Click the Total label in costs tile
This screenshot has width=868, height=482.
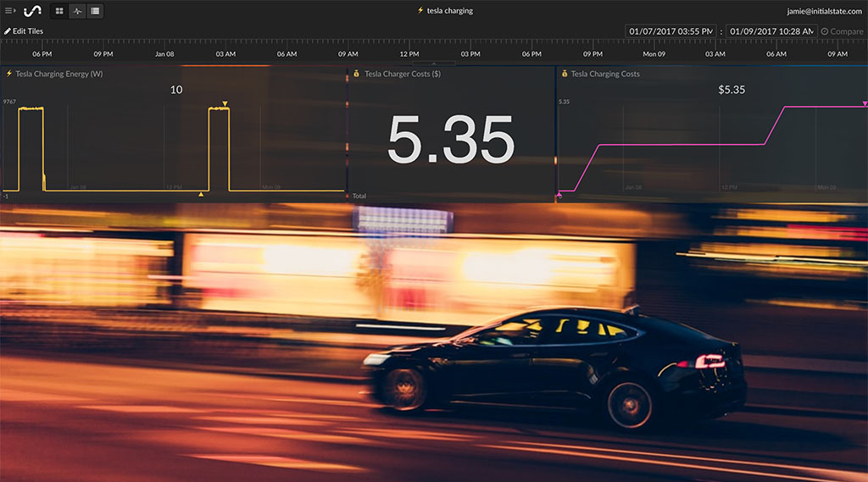359,196
